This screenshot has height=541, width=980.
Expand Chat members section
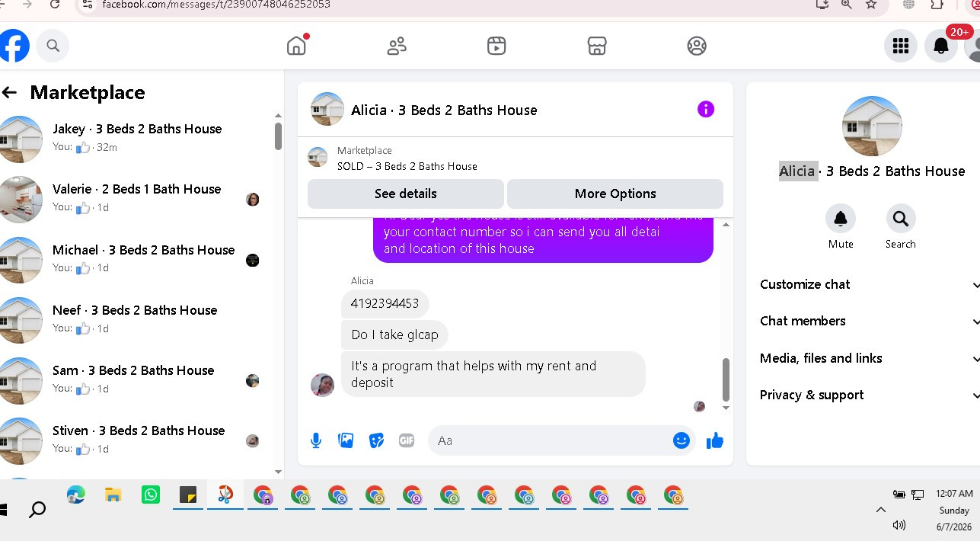coord(869,321)
